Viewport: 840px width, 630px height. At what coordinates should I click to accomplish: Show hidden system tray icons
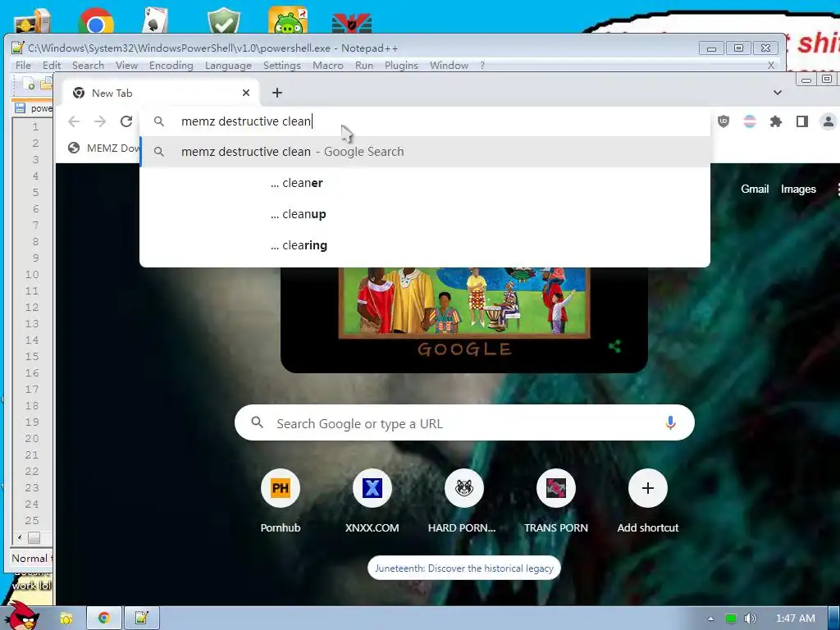[x=710, y=619]
